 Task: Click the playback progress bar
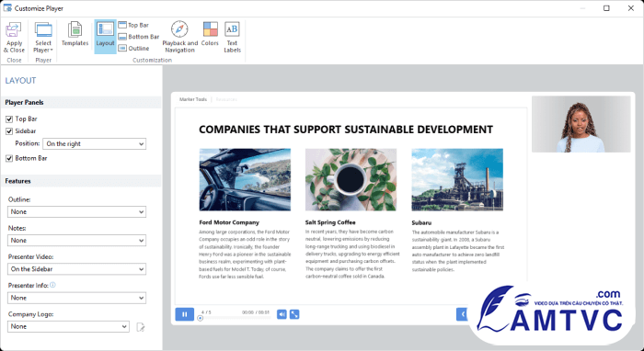[235, 318]
